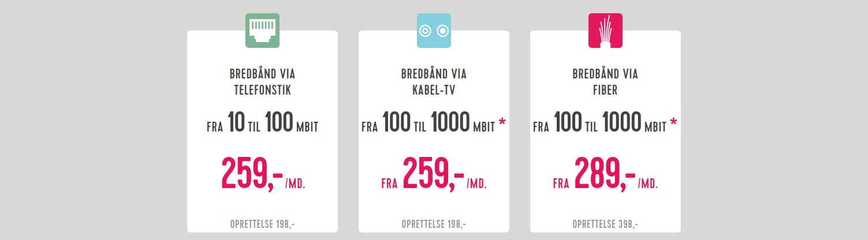The height and width of the screenshot is (240, 868).
Task: Open the telefonstik broadband card
Action: point(262,132)
